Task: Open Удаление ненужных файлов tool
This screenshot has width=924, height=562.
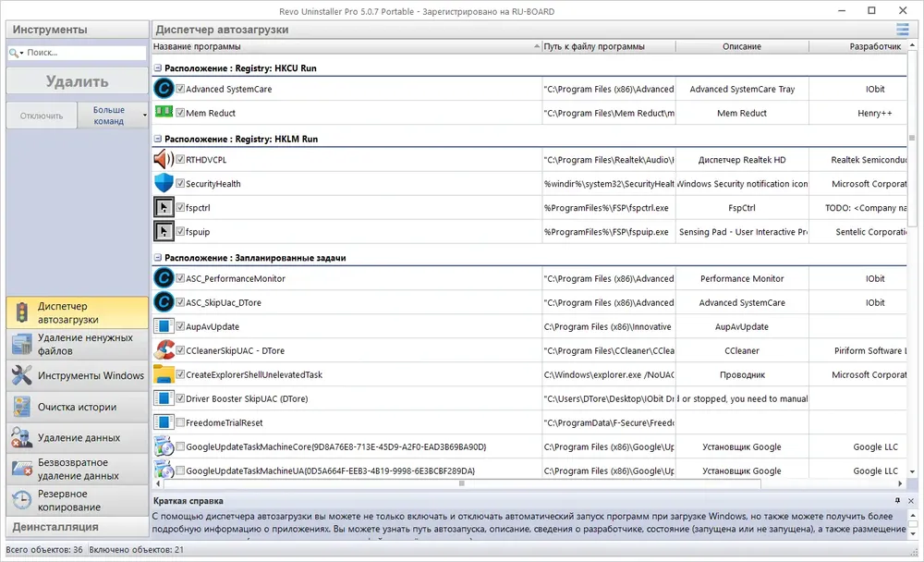Action: click(78, 345)
